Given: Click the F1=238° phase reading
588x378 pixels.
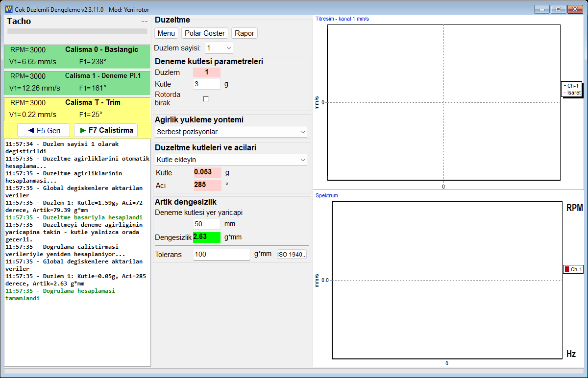Looking at the screenshot, I should tap(93, 62).
